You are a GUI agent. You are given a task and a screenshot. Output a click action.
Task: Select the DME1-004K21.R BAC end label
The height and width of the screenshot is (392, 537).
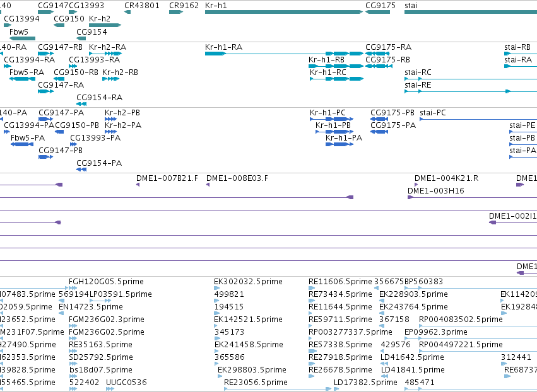click(447, 178)
